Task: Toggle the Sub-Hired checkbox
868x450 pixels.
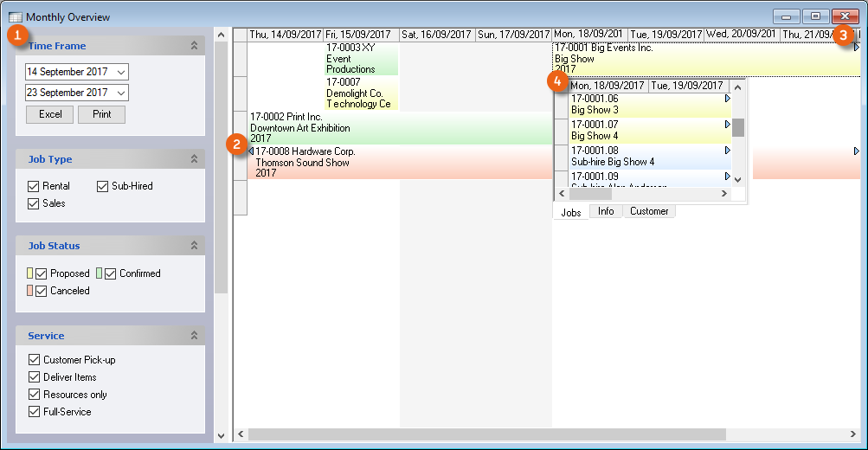Action: pyautogui.click(x=103, y=186)
